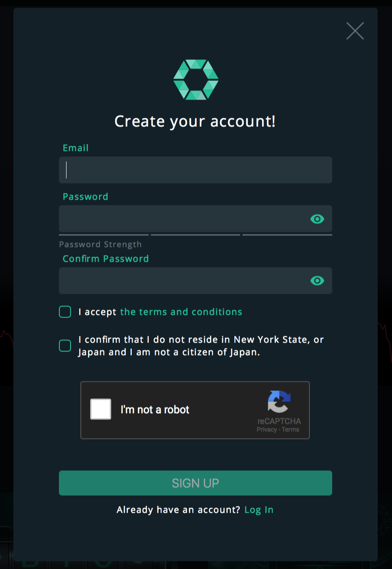Follow the Log In link

[259, 510]
